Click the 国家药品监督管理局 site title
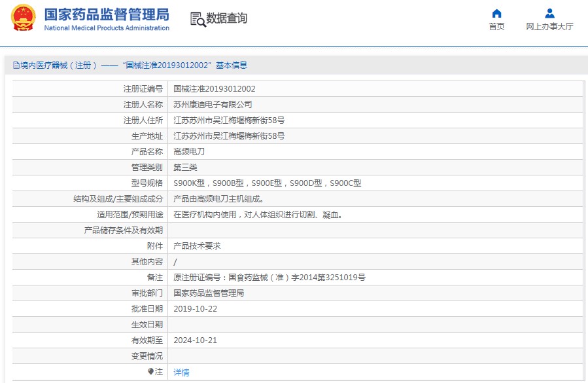588x383 pixels. pyautogui.click(x=106, y=14)
